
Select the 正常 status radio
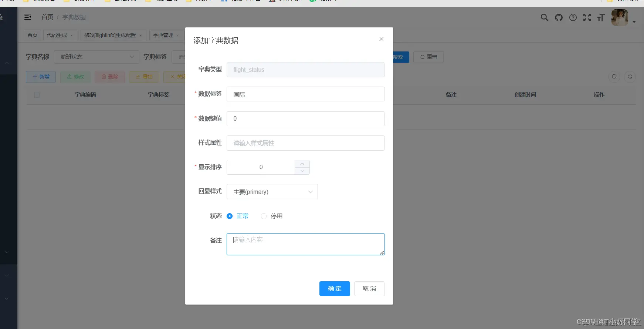click(230, 216)
